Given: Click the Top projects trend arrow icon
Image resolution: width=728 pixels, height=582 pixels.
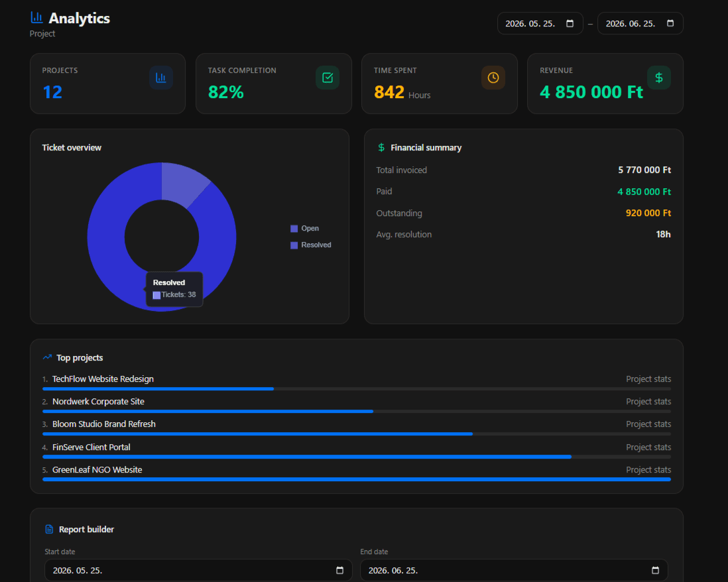Looking at the screenshot, I should click(47, 357).
